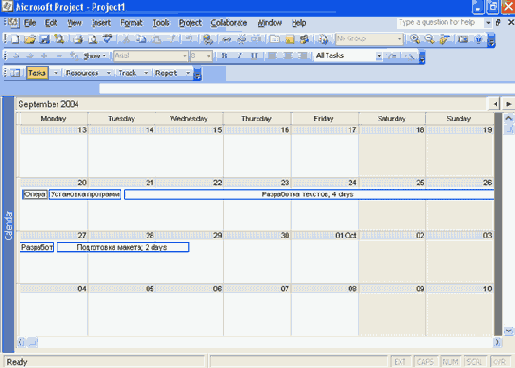Toggle italic formatting
Viewport: 515px width, 368px height.
pyautogui.click(x=239, y=56)
